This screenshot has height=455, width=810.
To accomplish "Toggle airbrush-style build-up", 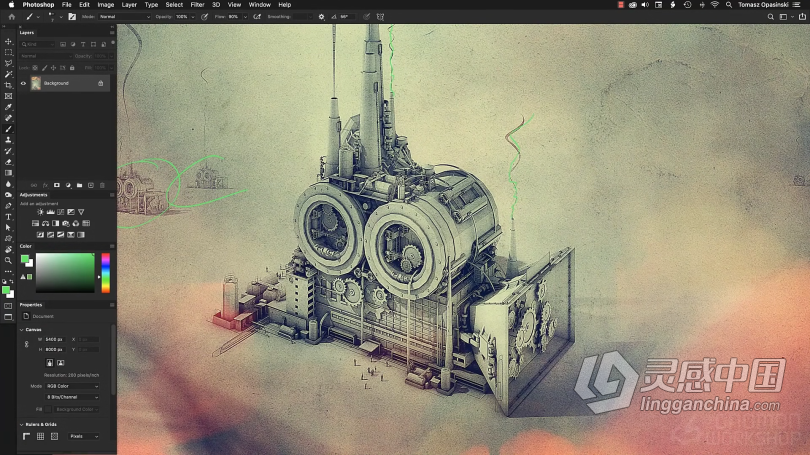I will tap(257, 17).
